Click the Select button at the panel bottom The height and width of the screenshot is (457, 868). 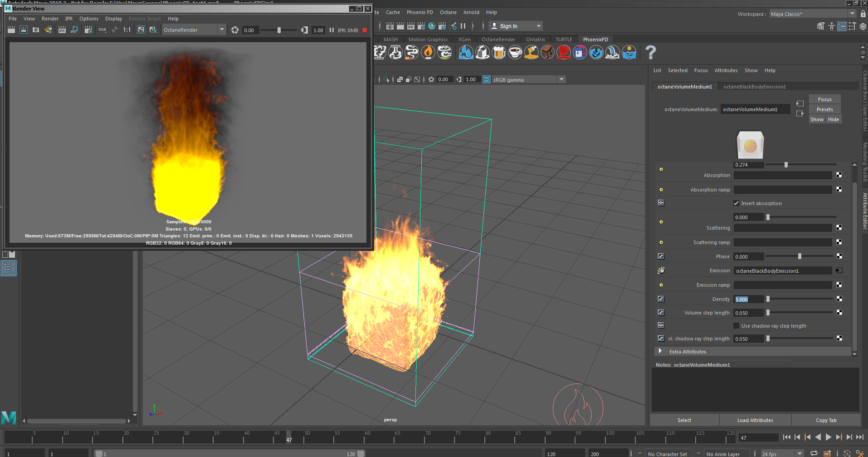tap(684, 420)
